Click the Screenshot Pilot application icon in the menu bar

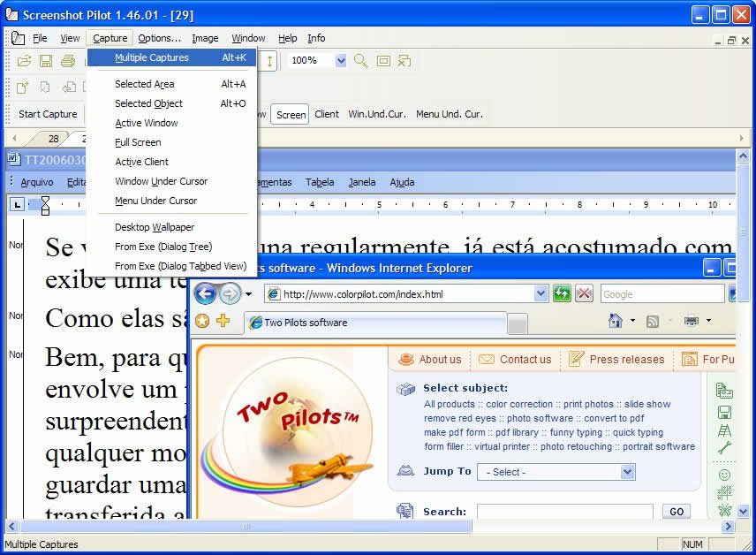click(18, 38)
